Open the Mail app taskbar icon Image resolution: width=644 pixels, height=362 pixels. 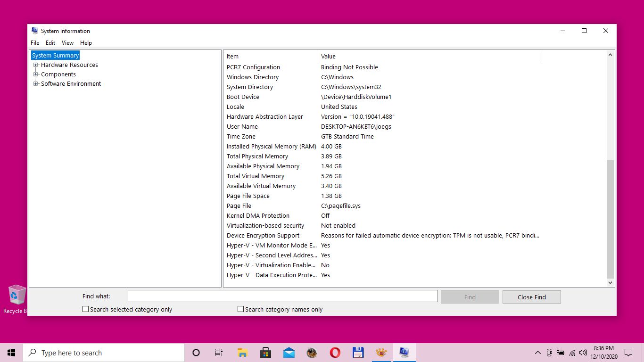(289, 353)
